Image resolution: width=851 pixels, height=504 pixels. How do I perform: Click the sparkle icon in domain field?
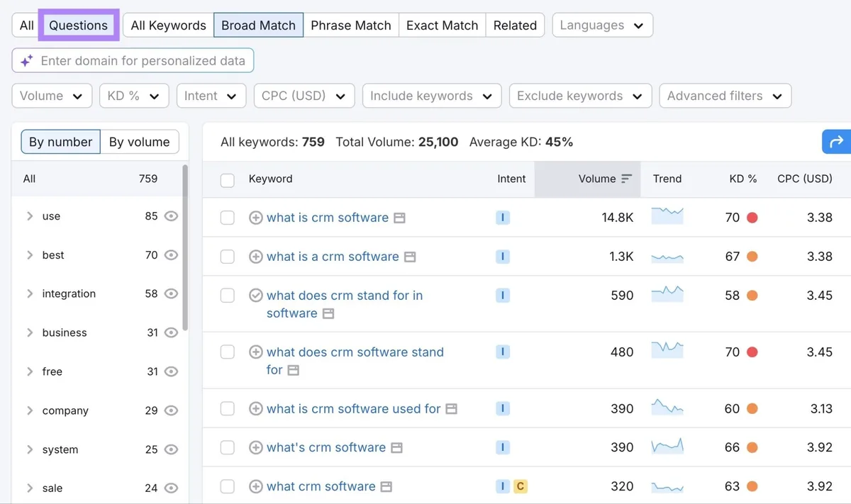[26, 61]
